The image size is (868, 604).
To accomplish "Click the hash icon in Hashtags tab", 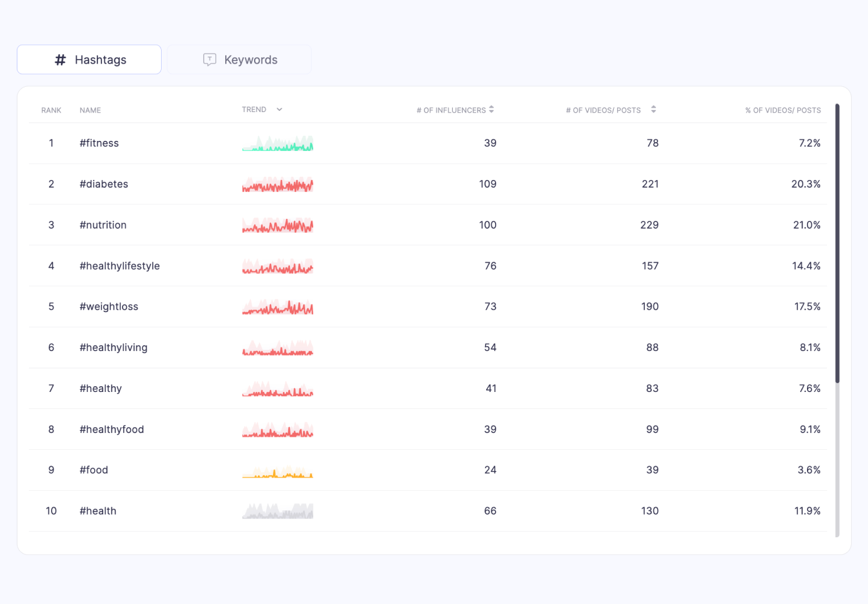I will coord(60,60).
